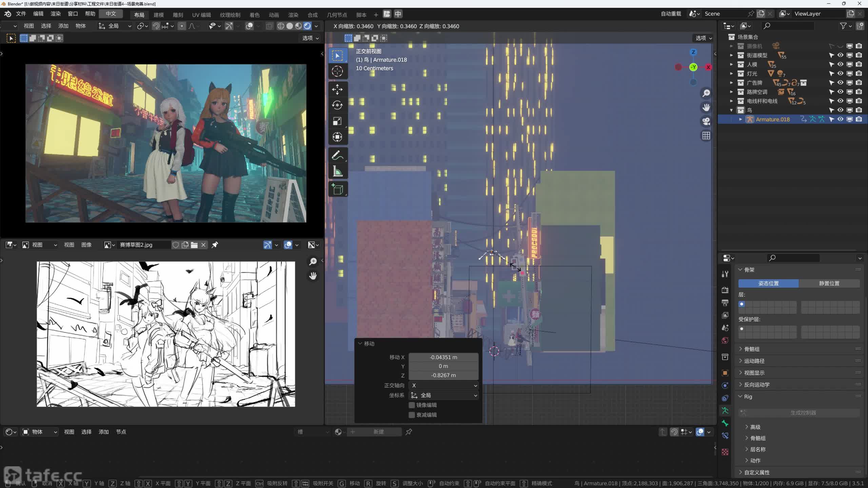Click 新建 material button in node editor
The image size is (868, 488).
tap(375, 432)
